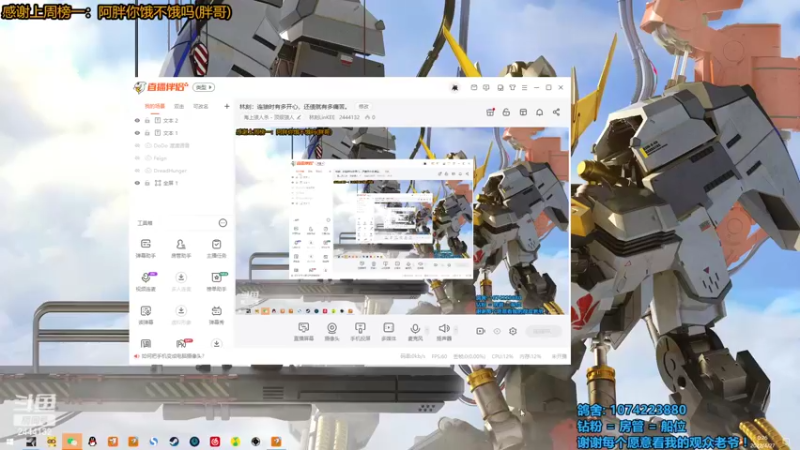The width and height of the screenshot is (800, 450).
Task: Switch to the first scene tab
Action: tap(155, 106)
